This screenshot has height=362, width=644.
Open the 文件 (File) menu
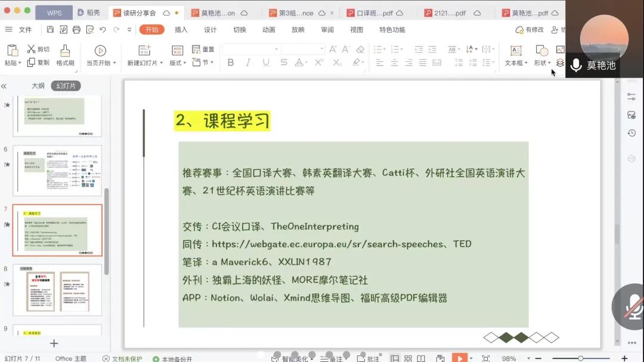point(25,30)
